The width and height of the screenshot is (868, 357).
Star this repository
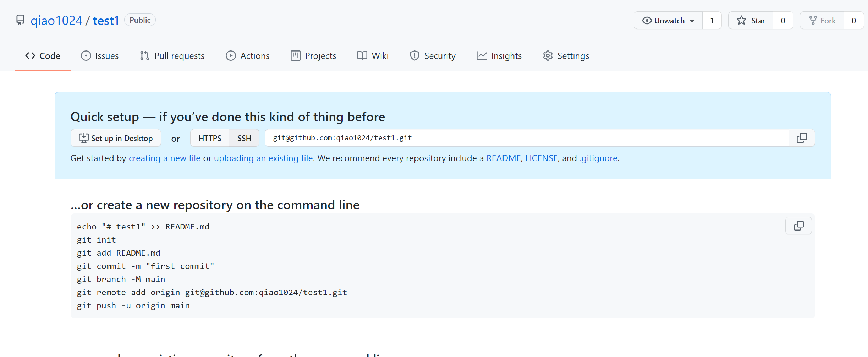(x=751, y=21)
